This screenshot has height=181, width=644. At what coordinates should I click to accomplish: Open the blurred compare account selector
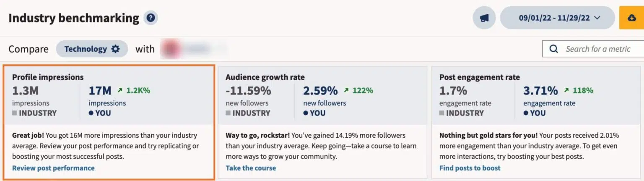(194, 49)
